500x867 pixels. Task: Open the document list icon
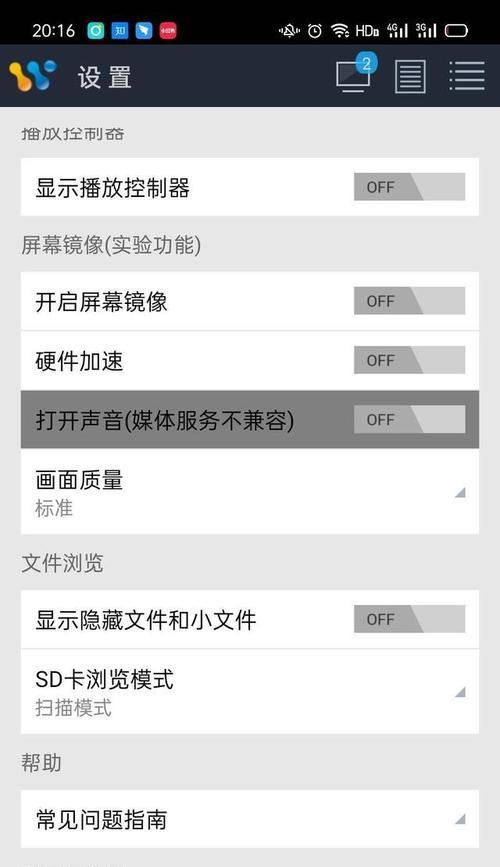pyautogui.click(x=410, y=76)
